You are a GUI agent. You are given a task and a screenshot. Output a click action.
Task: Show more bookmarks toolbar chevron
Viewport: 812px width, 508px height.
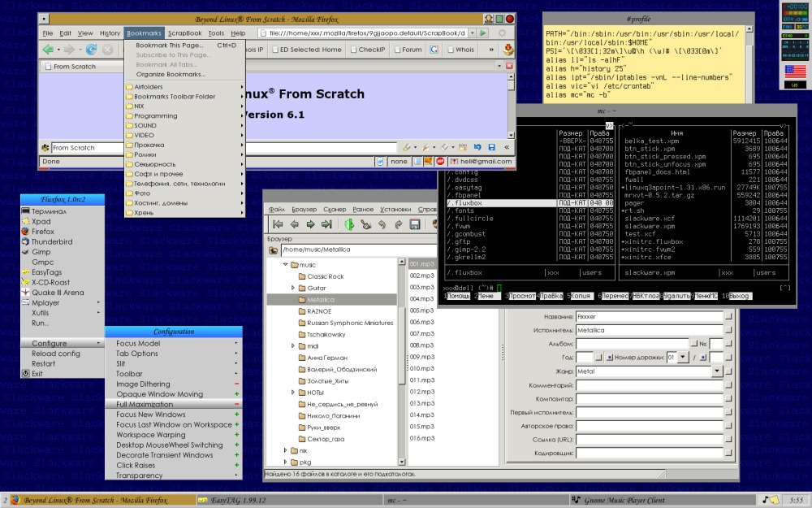point(491,50)
